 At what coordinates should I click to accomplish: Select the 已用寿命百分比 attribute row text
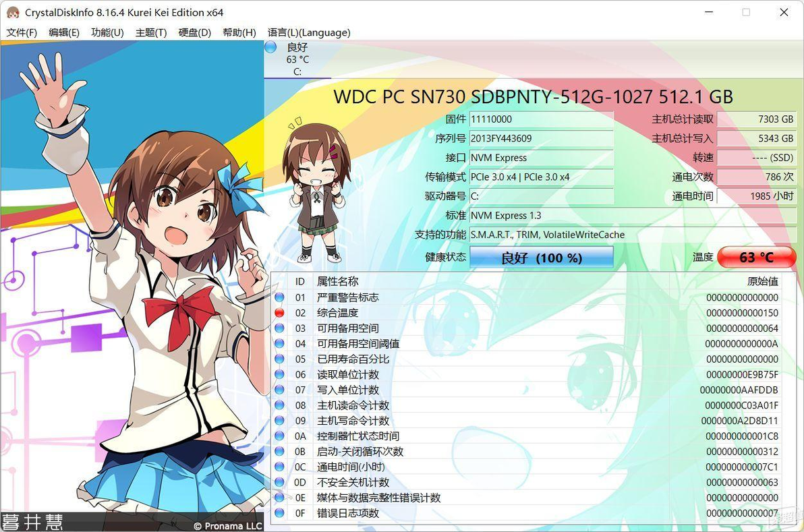click(x=353, y=359)
